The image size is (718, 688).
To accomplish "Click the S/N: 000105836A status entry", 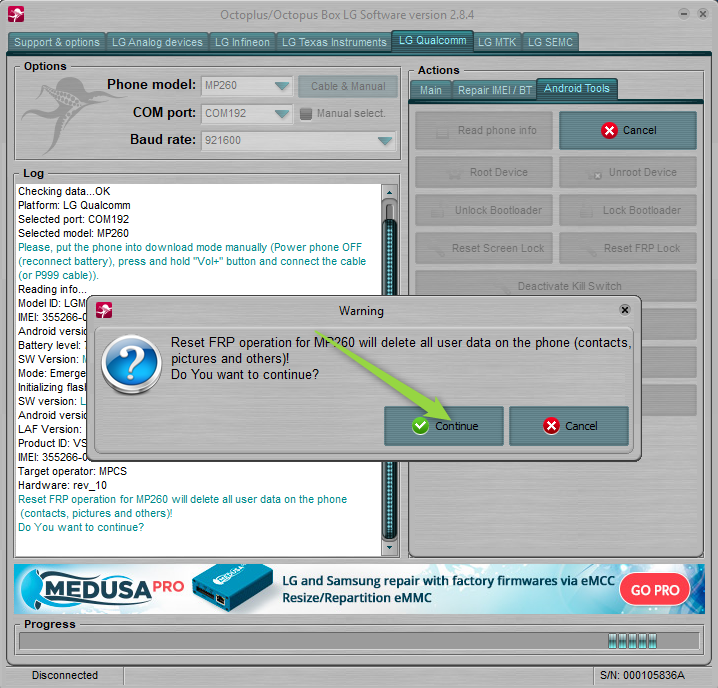I will (642, 676).
